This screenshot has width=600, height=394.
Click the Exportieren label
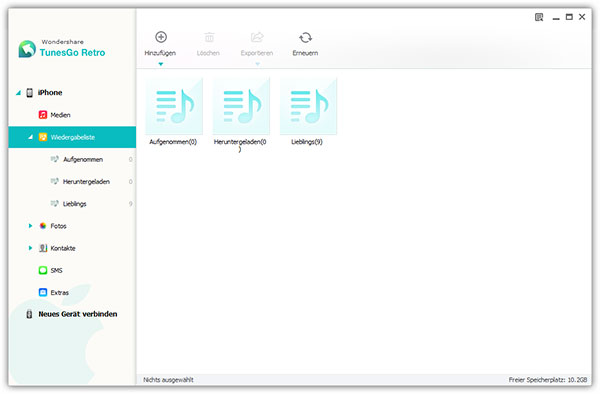click(257, 53)
